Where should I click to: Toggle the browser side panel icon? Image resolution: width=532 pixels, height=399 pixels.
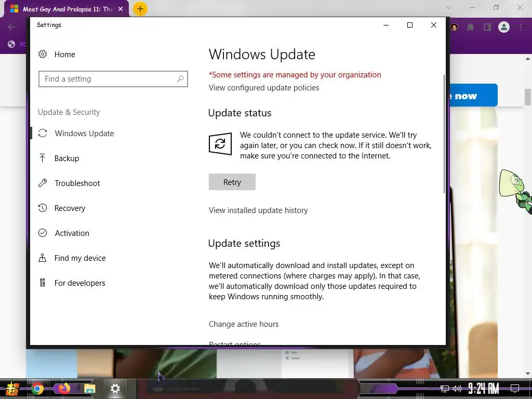(x=487, y=27)
